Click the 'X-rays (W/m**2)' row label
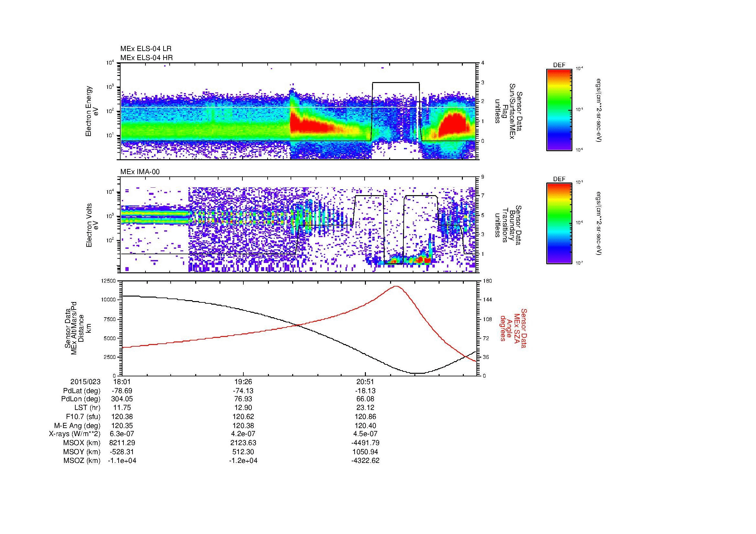Viewport: 756px width, 534px height. (75, 434)
